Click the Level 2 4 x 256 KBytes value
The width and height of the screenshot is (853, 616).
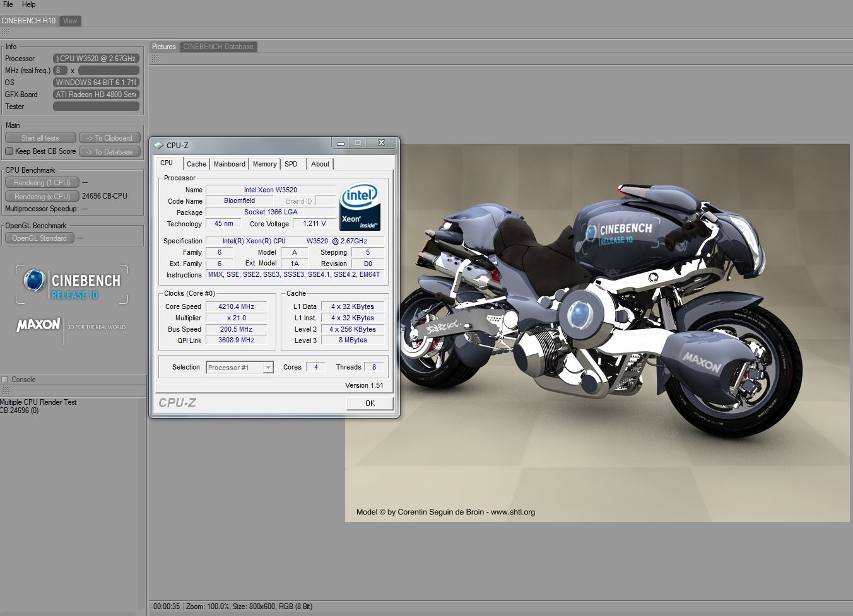click(353, 329)
